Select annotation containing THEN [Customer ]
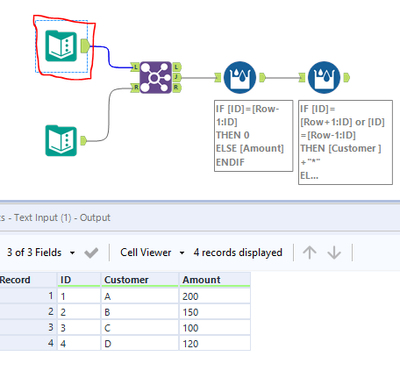The height and width of the screenshot is (384, 400). (x=345, y=142)
